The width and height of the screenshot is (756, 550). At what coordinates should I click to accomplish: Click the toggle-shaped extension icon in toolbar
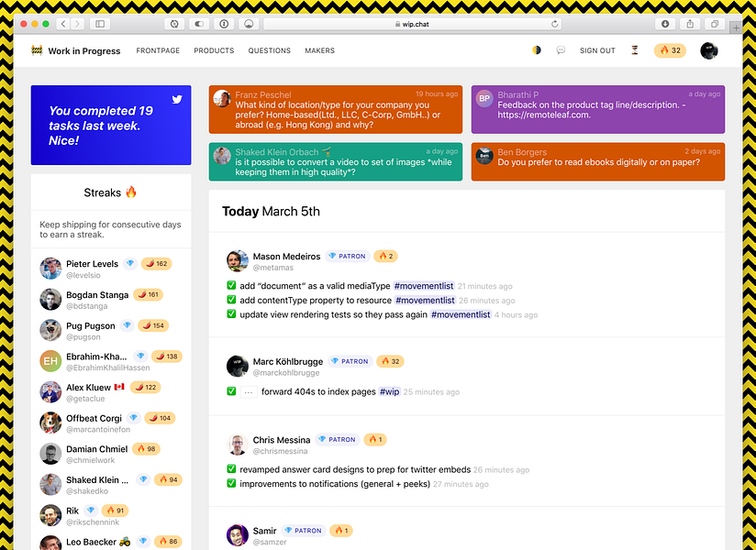click(x=199, y=24)
